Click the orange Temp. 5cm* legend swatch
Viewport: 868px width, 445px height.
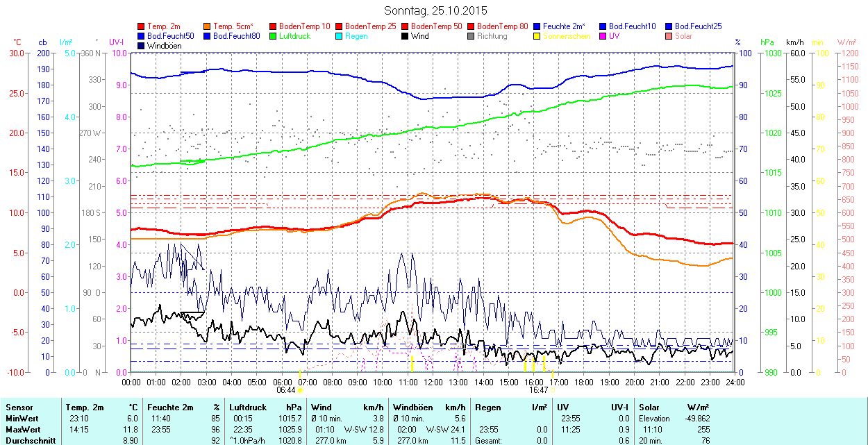click(x=207, y=26)
